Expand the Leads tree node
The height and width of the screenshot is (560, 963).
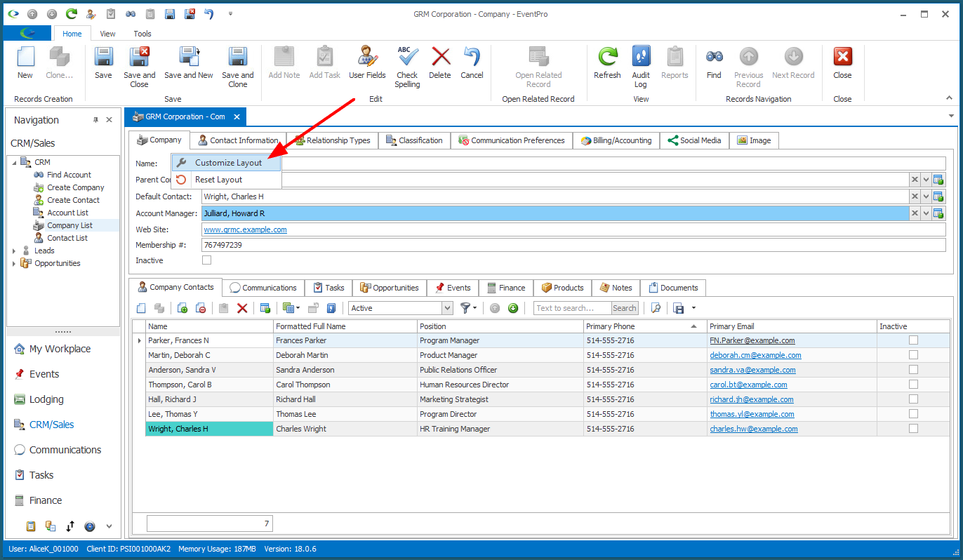[14, 251]
